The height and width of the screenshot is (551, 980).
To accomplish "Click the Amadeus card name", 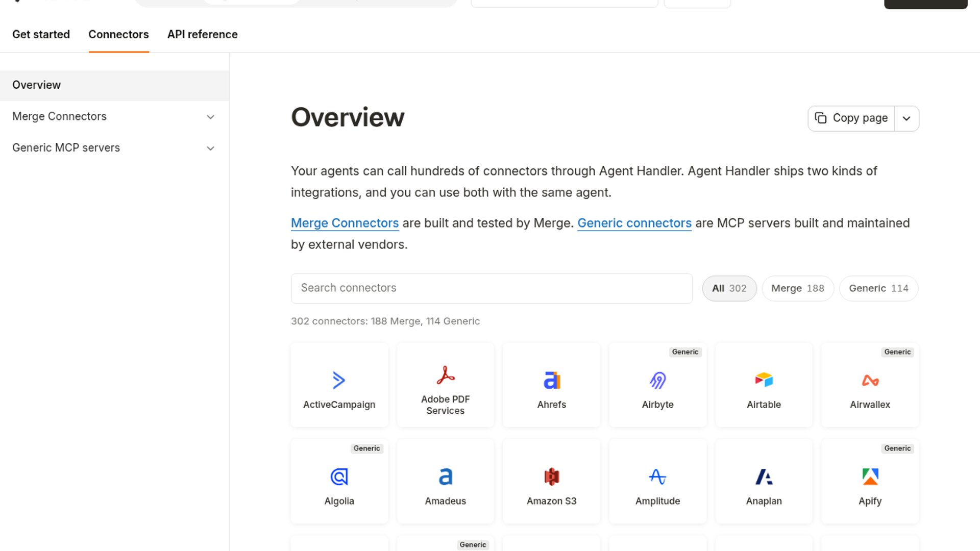I will pos(445,501).
